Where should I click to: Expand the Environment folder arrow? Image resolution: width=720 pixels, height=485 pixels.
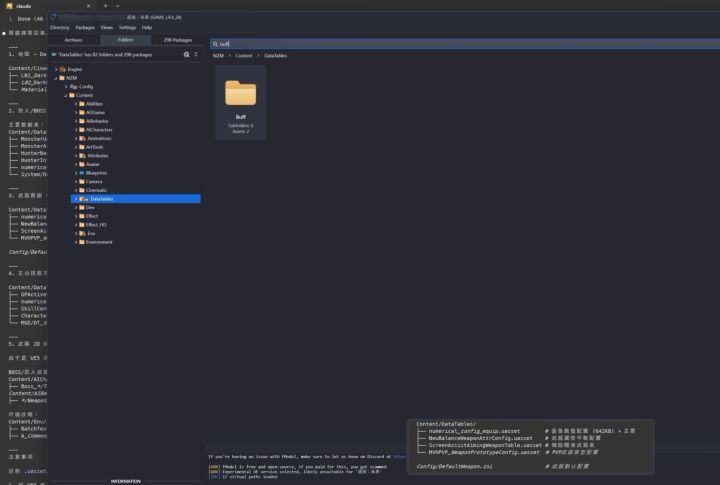[76, 242]
